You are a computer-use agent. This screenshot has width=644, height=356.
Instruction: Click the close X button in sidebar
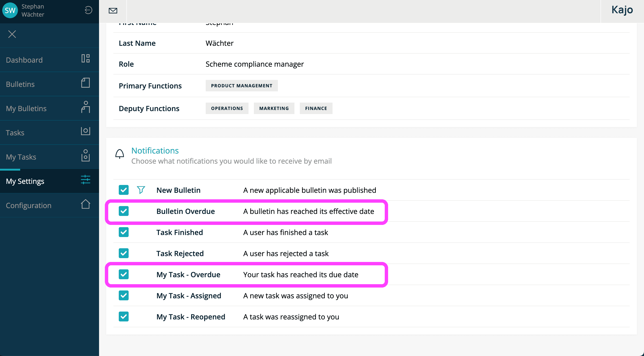point(12,34)
